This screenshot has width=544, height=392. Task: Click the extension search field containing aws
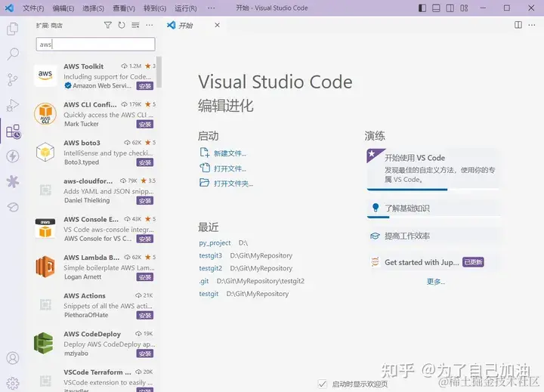pos(95,44)
